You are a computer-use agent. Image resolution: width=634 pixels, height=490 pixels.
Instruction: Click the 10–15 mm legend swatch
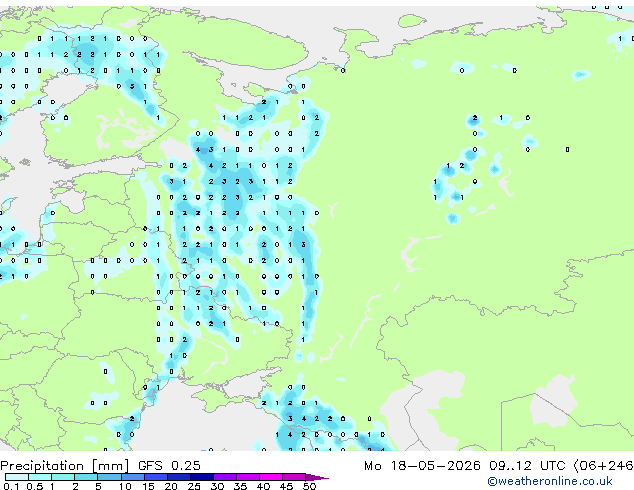133,477
